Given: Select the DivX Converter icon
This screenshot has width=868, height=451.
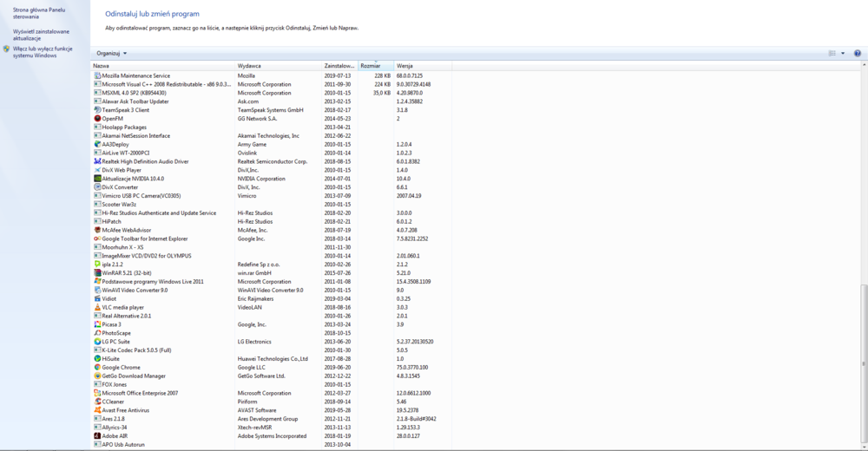Looking at the screenshot, I should tap(97, 187).
